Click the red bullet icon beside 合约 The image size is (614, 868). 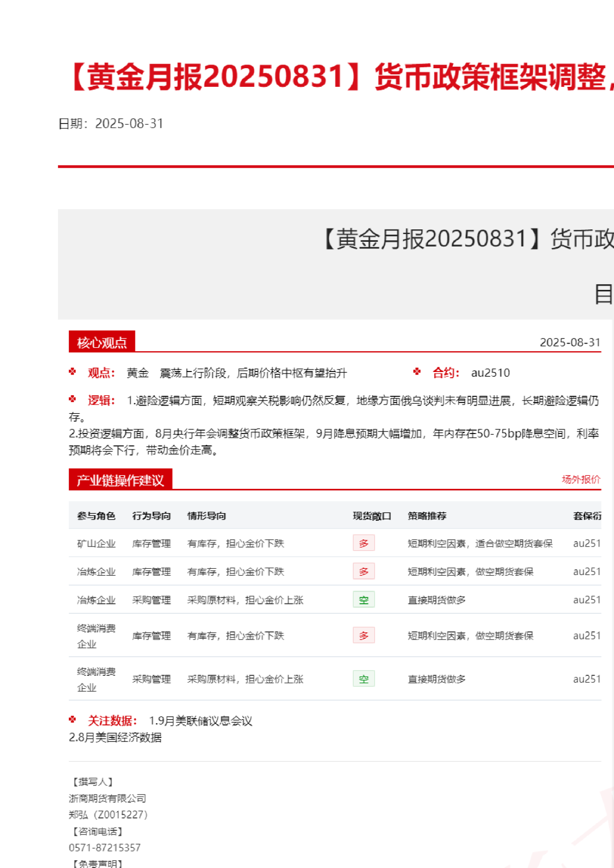coord(417,371)
